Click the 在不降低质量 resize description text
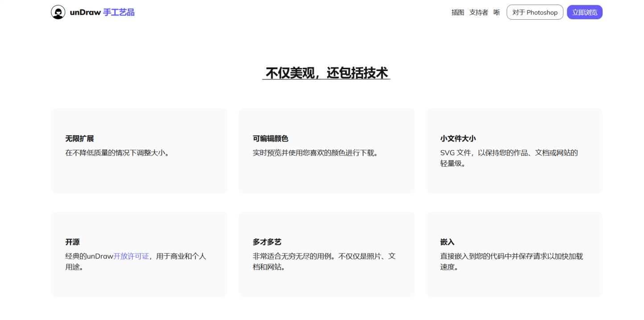This screenshot has width=644, height=320. point(117,153)
